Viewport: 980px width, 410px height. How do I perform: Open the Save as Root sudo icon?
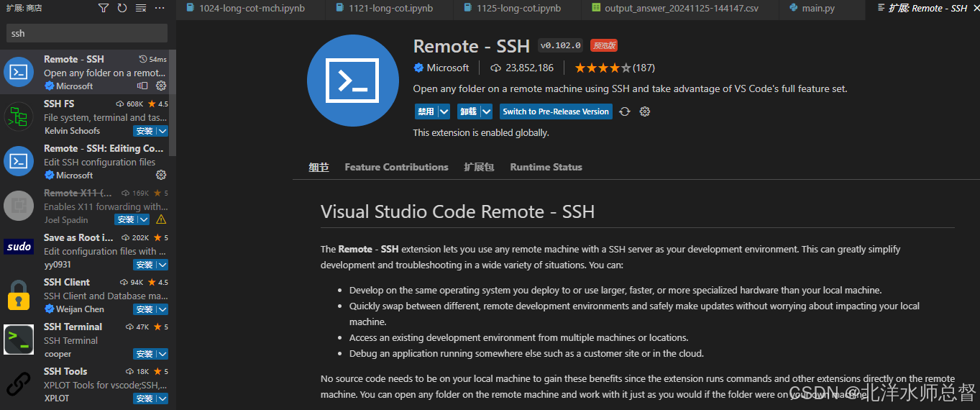[x=19, y=247]
